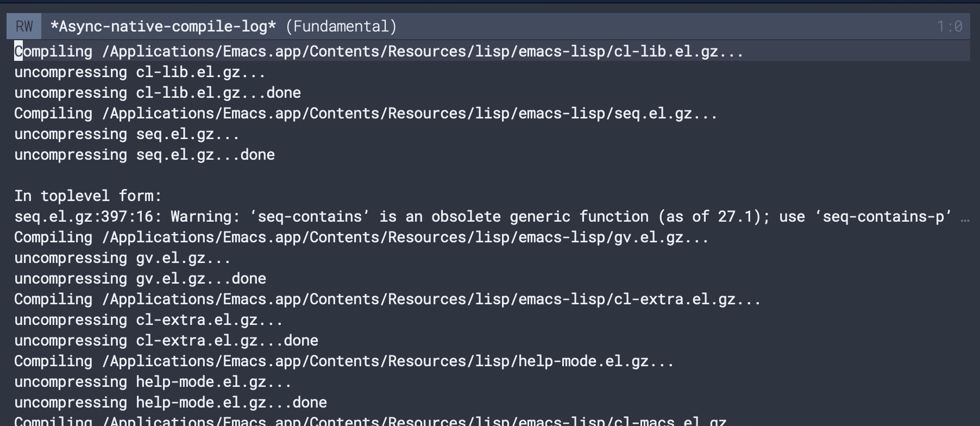Toggle the RW read-write indicator
980x426 pixels.
click(24, 27)
